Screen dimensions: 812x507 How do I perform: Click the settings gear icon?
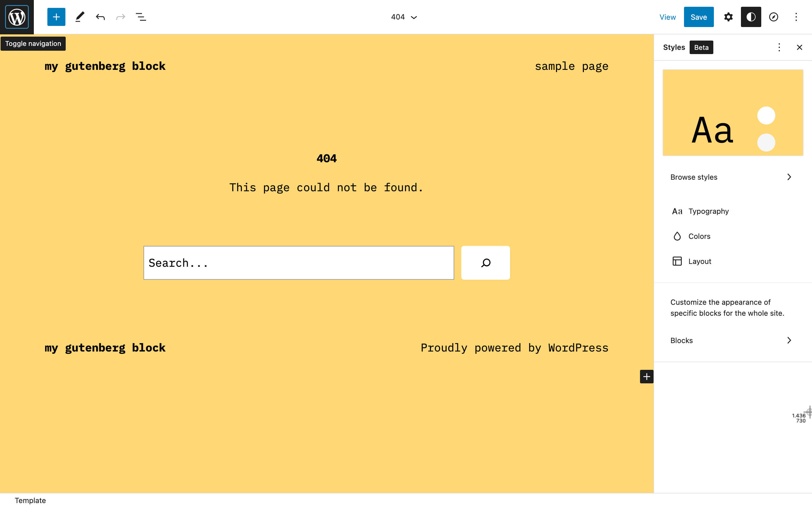point(728,16)
